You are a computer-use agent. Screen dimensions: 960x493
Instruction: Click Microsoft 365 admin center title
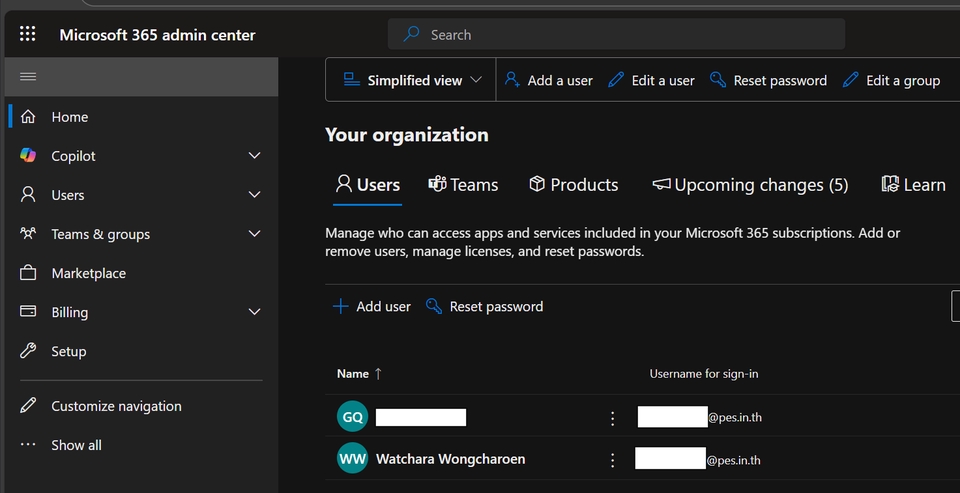click(x=157, y=35)
